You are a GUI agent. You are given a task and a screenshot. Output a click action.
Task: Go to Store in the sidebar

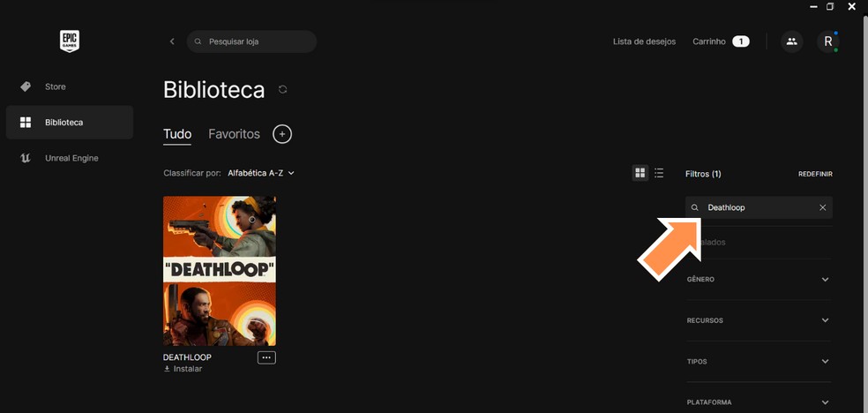click(x=56, y=86)
